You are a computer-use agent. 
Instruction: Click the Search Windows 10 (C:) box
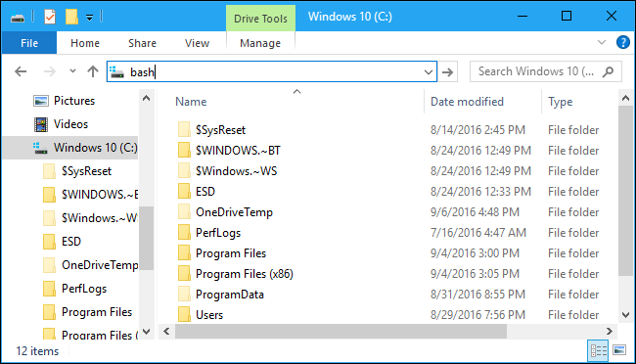coord(546,71)
